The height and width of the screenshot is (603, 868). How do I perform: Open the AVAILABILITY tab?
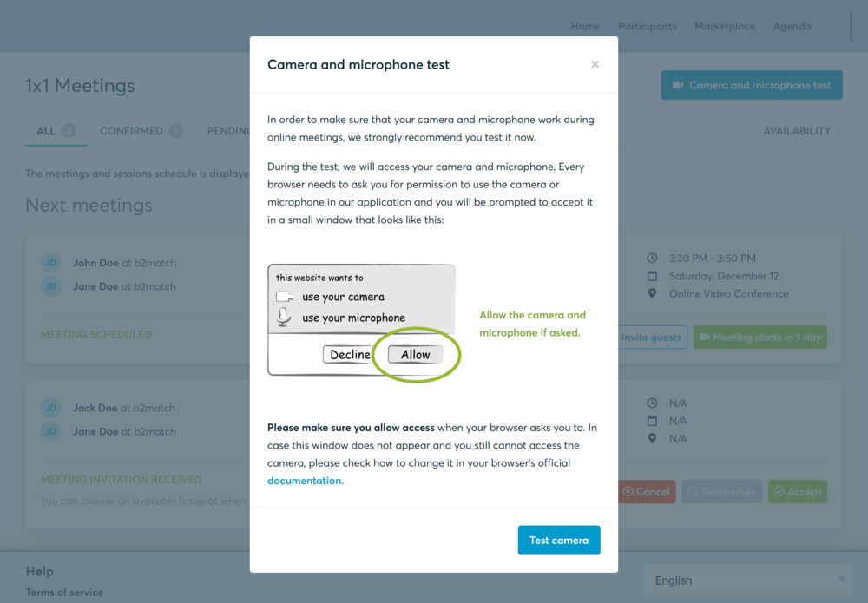[797, 131]
